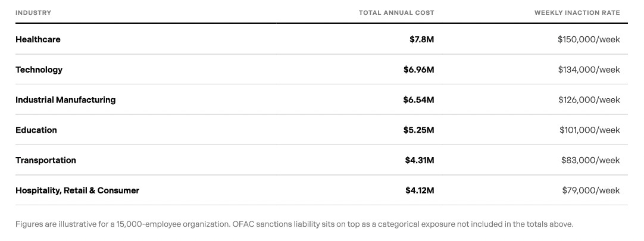
Task: Select Hospitality, Retail & Consumer row label
Action: (77, 190)
